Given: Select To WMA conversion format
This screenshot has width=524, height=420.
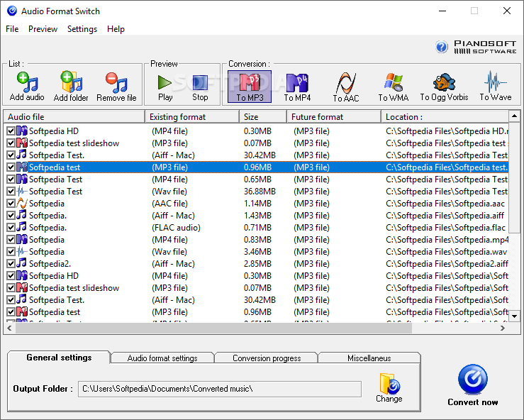Looking at the screenshot, I should [394, 87].
